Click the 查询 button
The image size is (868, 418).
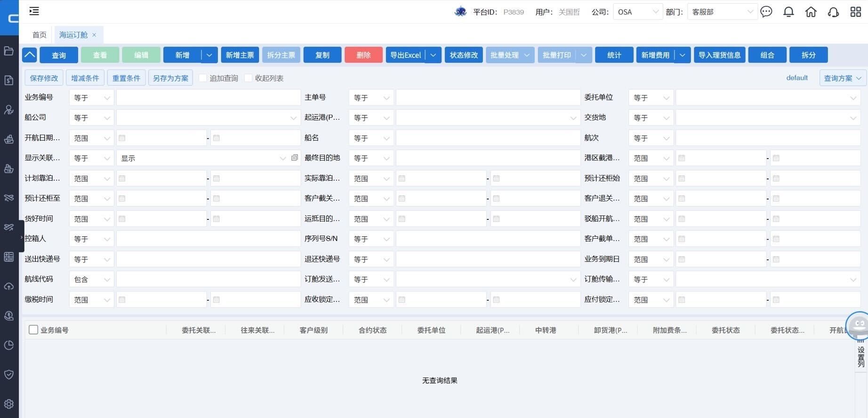pos(59,55)
